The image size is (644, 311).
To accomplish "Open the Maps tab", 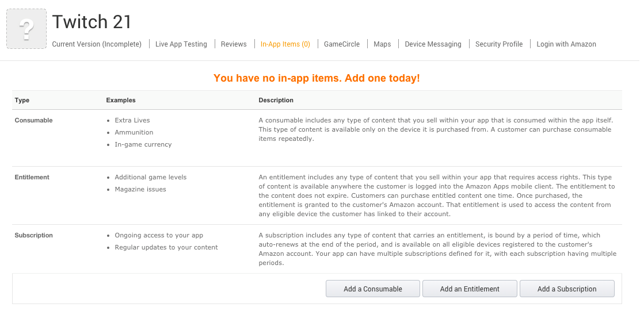I will (382, 44).
